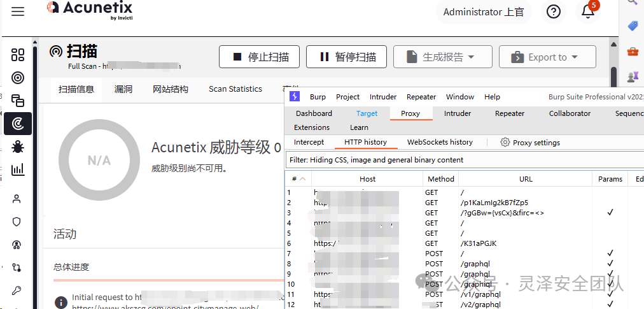The height and width of the screenshot is (309, 644).
Task: Click 停止扫描 stop scan button
Action: (259, 57)
